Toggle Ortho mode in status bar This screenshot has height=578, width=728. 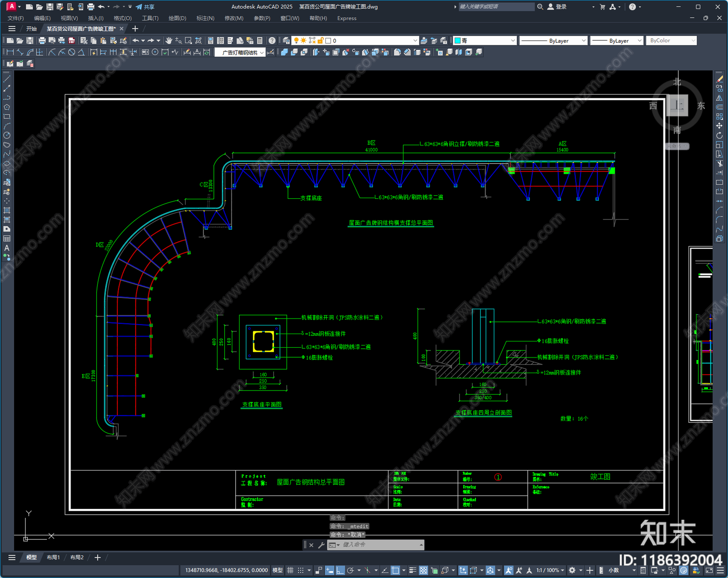coord(340,570)
